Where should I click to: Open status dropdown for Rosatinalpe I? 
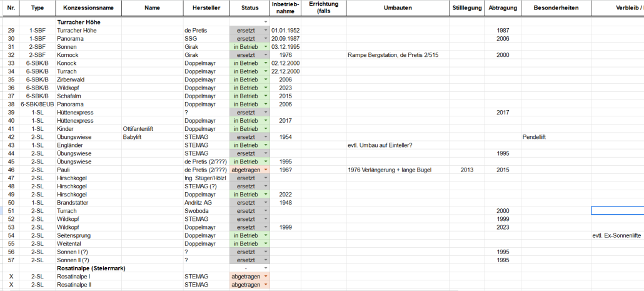coord(265,276)
